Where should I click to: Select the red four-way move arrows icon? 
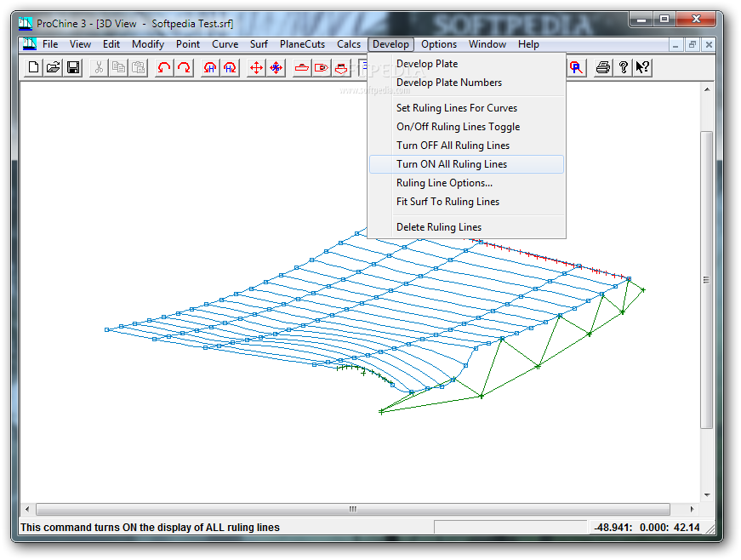(x=256, y=67)
